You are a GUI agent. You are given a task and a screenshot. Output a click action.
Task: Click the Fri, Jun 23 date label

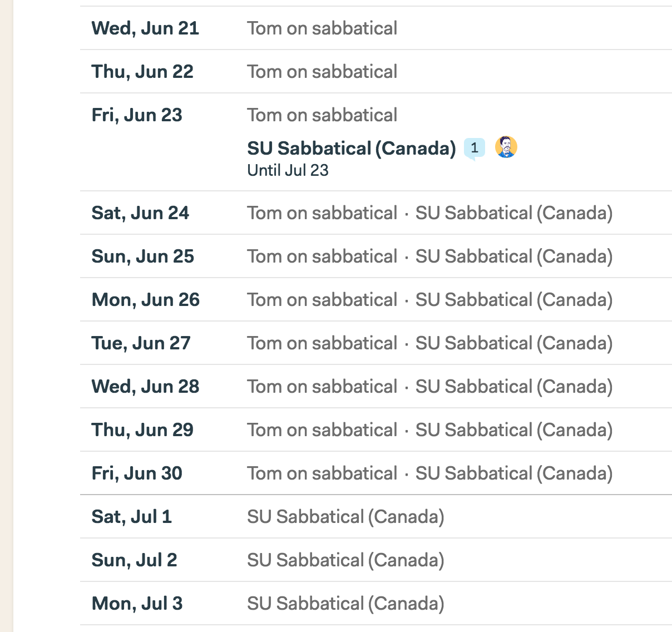click(x=137, y=115)
